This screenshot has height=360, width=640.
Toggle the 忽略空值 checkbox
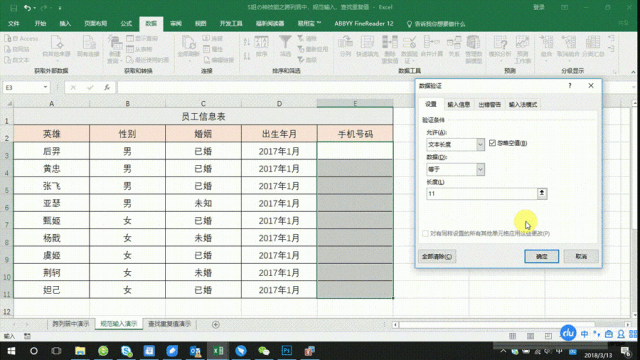pos(492,143)
